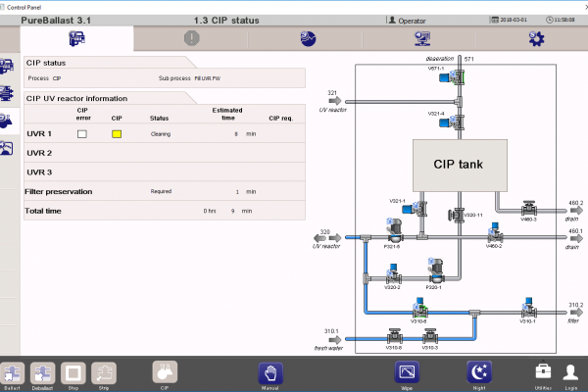Start the Deballast process button
Image resolution: width=588 pixels, height=392 pixels.
coord(42,373)
